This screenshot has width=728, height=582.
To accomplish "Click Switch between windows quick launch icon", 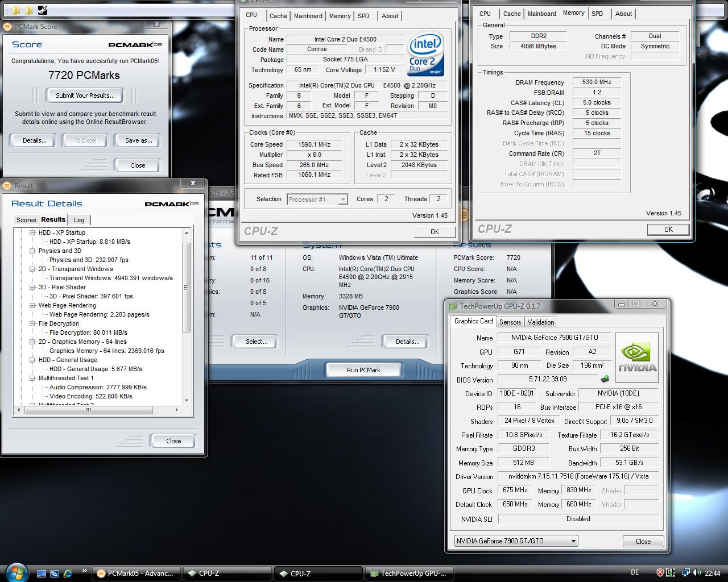I will [55, 573].
